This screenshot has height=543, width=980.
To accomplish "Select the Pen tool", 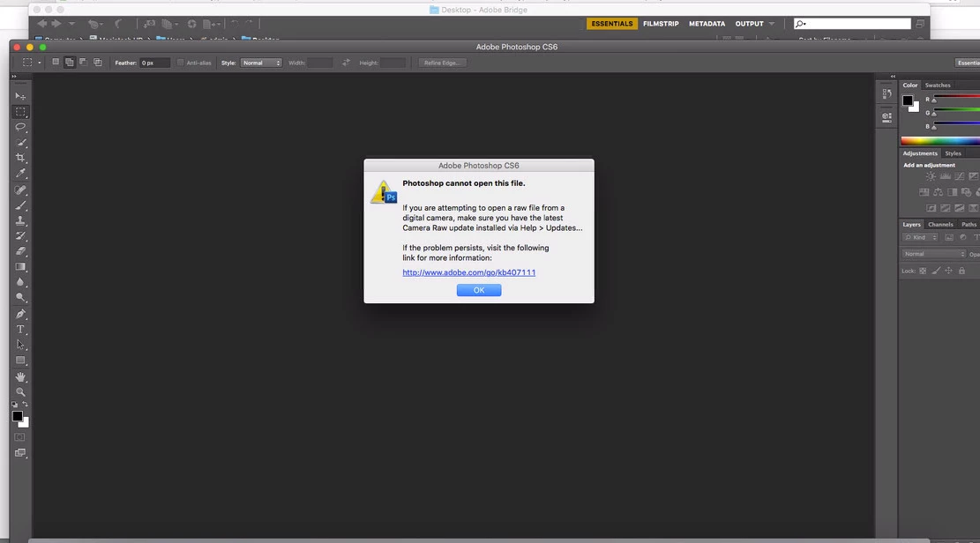I will (20, 314).
